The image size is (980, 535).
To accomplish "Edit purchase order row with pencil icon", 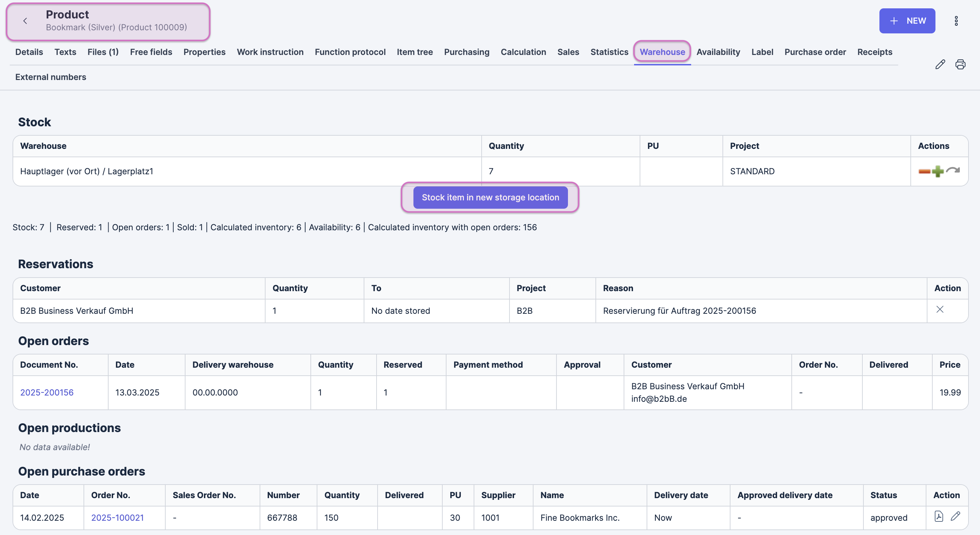I will 955,516.
